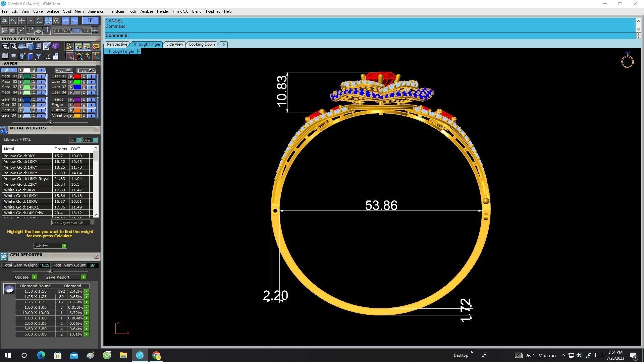This screenshot has width=644, height=362.
Task: Click the red-cross yellow loop icon
Action: point(96,46)
